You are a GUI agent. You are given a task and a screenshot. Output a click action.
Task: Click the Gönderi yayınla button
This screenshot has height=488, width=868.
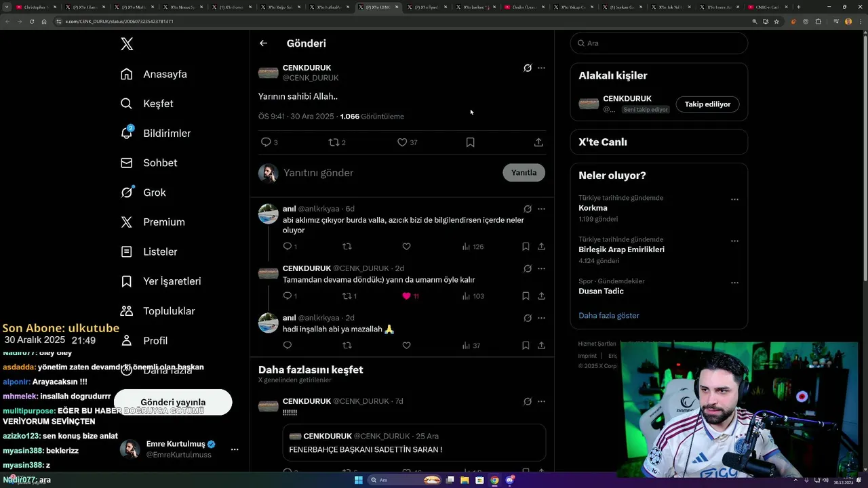173,402
